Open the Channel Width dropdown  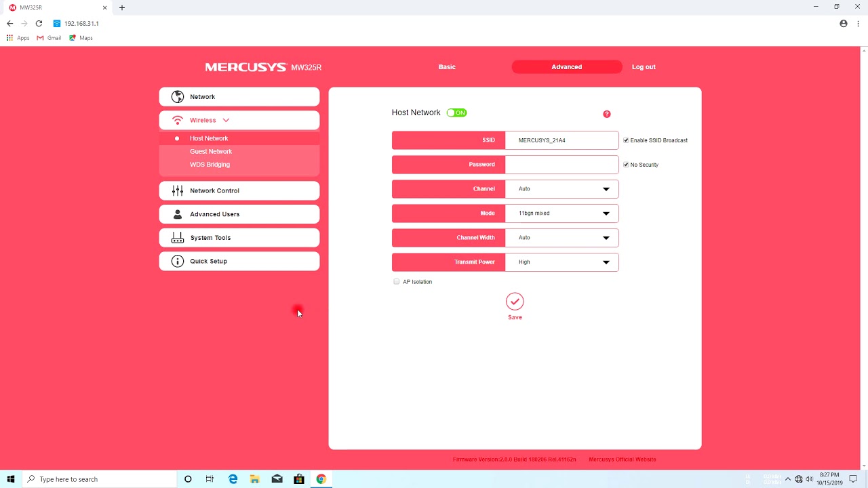(561, 238)
